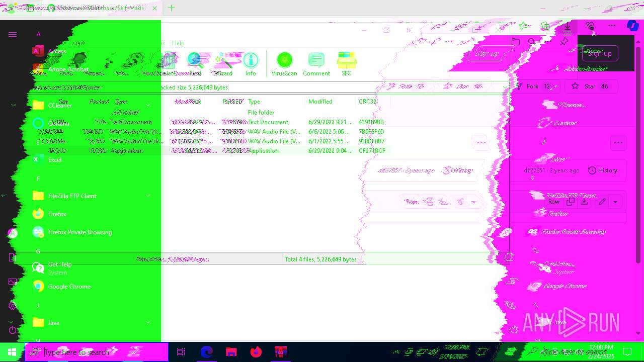This screenshot has width=644, height=362.
Task: Add a Comment to the archive
Action: (x=316, y=64)
